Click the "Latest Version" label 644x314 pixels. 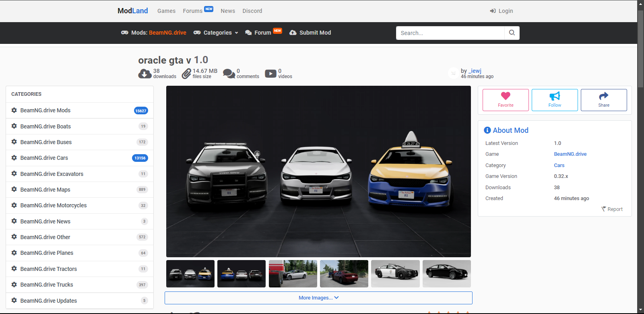(x=502, y=143)
